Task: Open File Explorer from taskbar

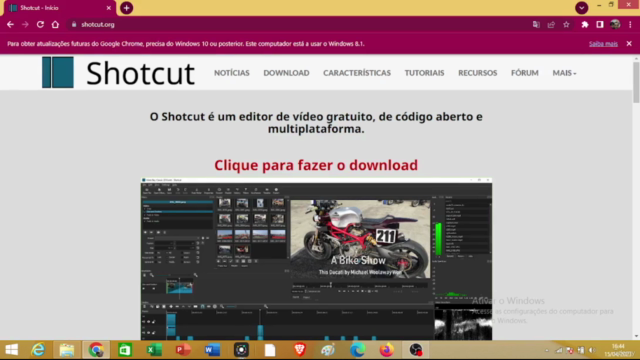Action: tap(67, 350)
